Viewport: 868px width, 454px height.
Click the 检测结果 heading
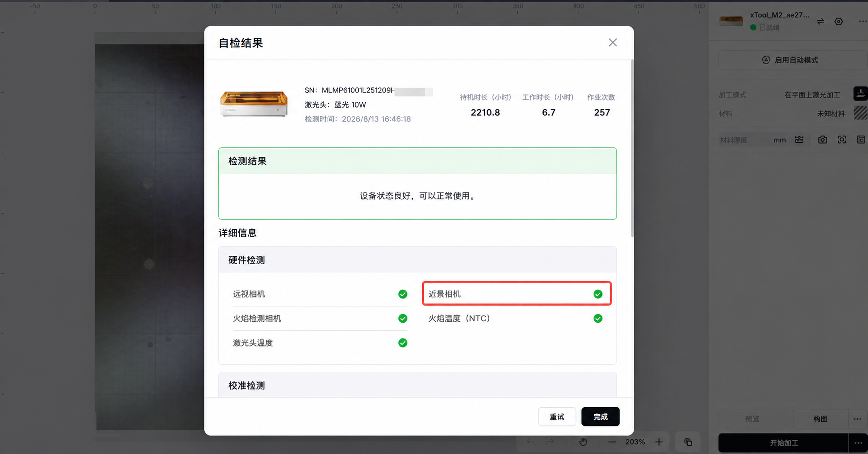[x=247, y=161]
